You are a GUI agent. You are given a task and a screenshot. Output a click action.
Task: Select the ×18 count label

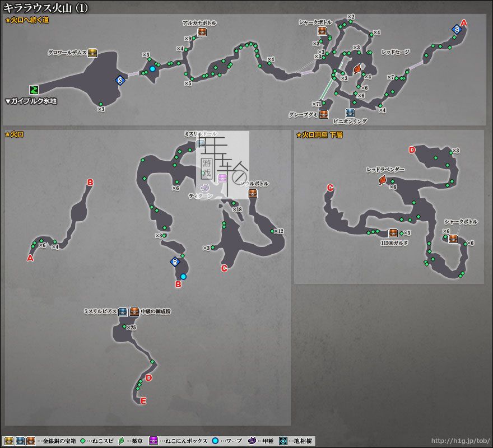(237, 209)
